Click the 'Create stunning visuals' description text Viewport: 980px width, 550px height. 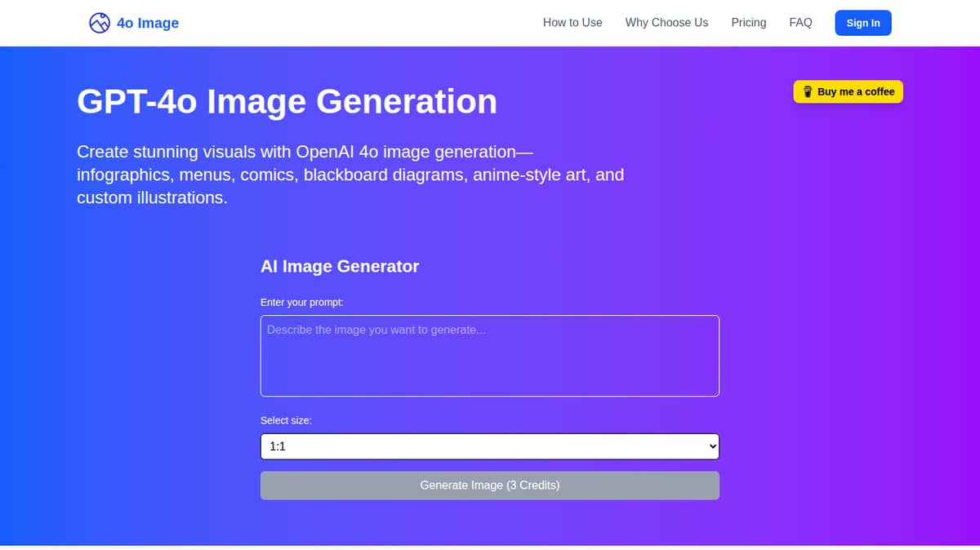pos(350,175)
